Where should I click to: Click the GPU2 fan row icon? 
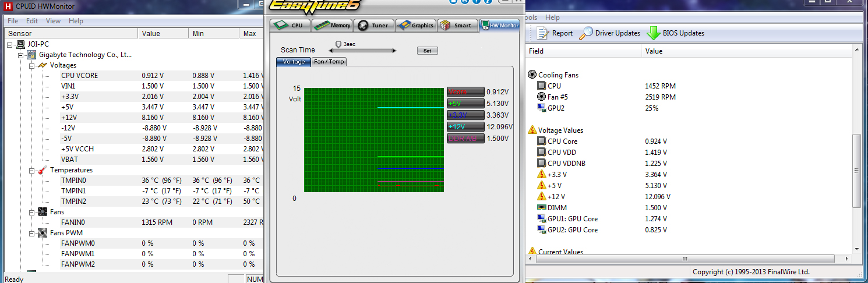click(541, 108)
